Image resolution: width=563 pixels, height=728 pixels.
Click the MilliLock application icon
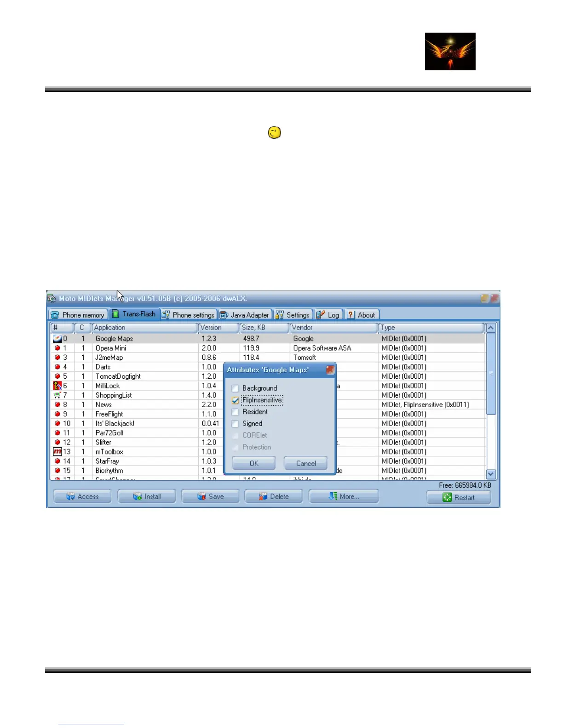(57, 386)
